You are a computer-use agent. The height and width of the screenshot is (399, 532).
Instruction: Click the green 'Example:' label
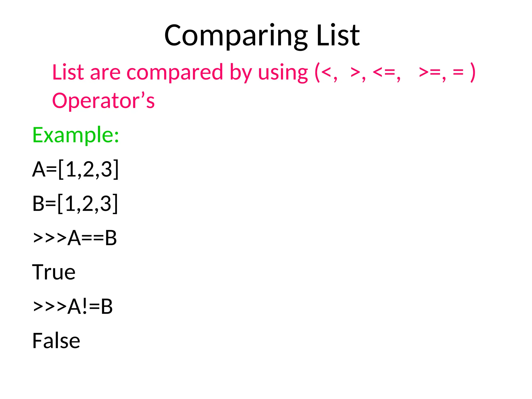(76, 135)
